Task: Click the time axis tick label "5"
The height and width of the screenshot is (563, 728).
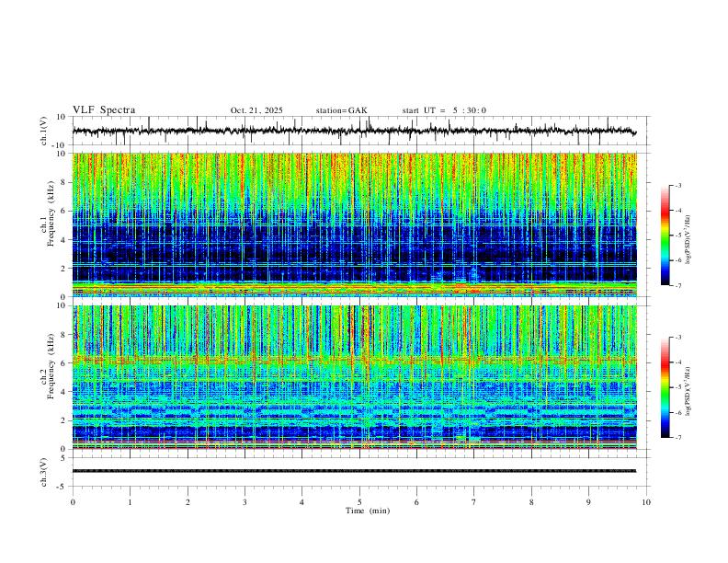Action: pyautogui.click(x=359, y=502)
